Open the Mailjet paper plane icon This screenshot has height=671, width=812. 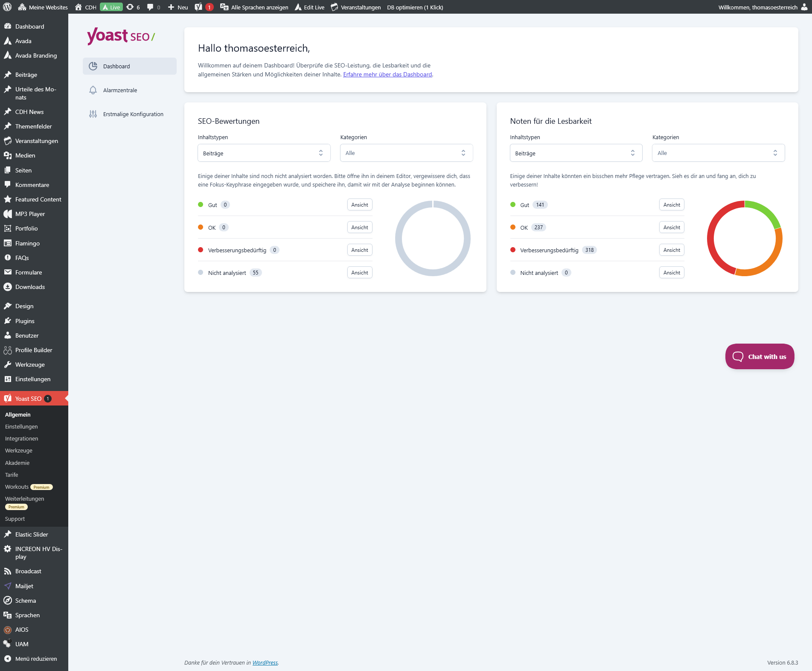pyautogui.click(x=8, y=586)
